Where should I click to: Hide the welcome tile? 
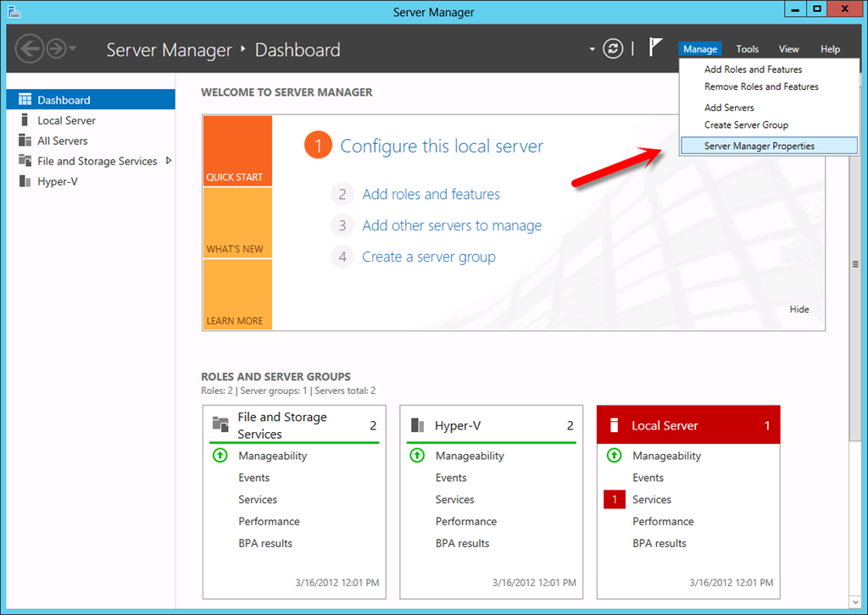pyautogui.click(x=798, y=309)
